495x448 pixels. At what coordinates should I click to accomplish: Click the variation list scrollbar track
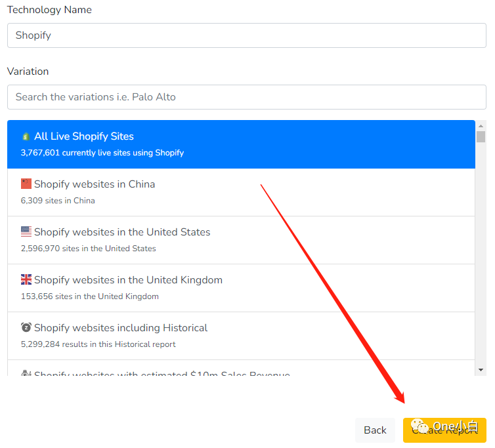(481, 262)
